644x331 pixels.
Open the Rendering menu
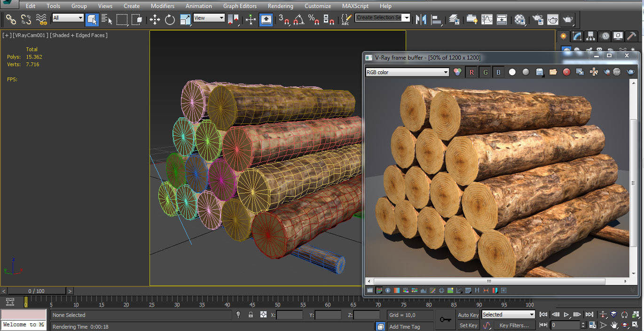pyautogui.click(x=280, y=6)
